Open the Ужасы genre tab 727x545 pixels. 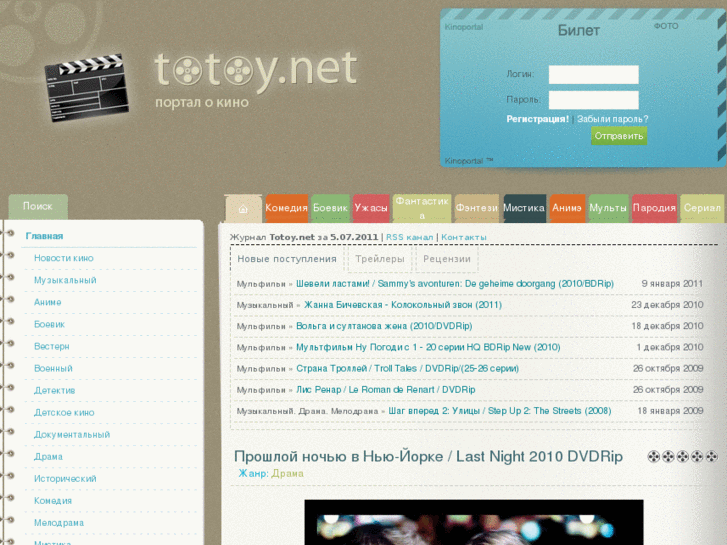[371, 208]
